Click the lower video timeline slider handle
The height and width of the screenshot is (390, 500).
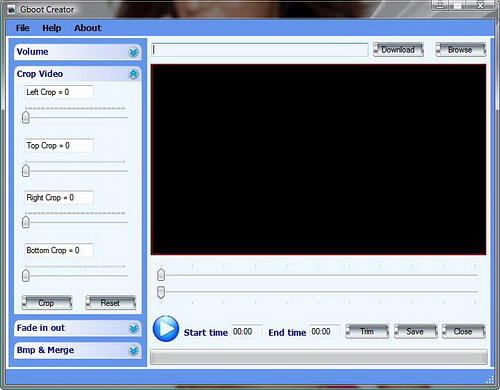(161, 292)
